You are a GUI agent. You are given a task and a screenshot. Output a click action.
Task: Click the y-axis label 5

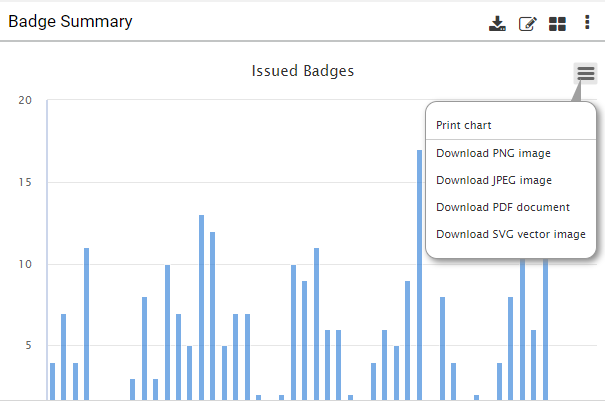click(x=28, y=345)
